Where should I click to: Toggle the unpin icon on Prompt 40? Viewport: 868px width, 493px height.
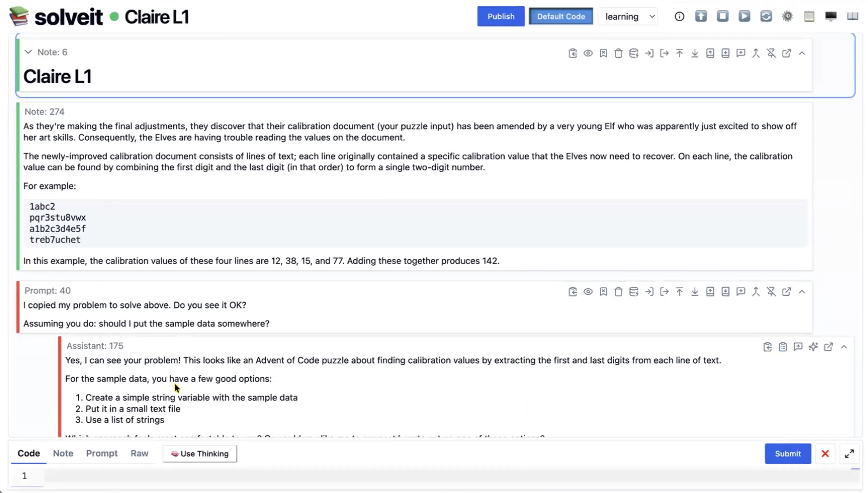[771, 291]
